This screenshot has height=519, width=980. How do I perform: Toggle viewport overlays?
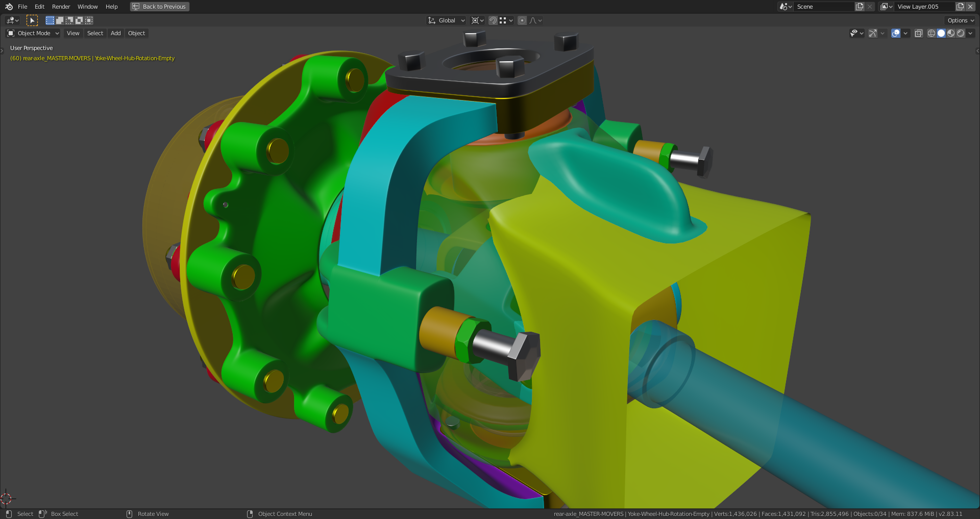point(896,33)
